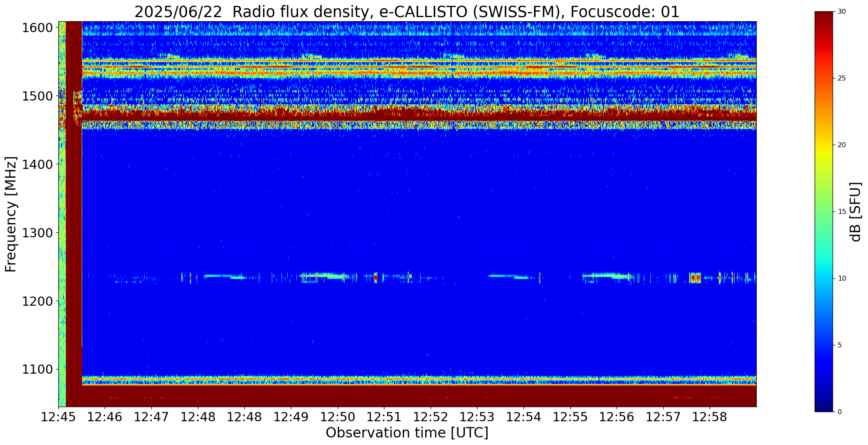Click the 12:47 time tick label
This screenshot has width=868, height=445.
[x=151, y=417]
